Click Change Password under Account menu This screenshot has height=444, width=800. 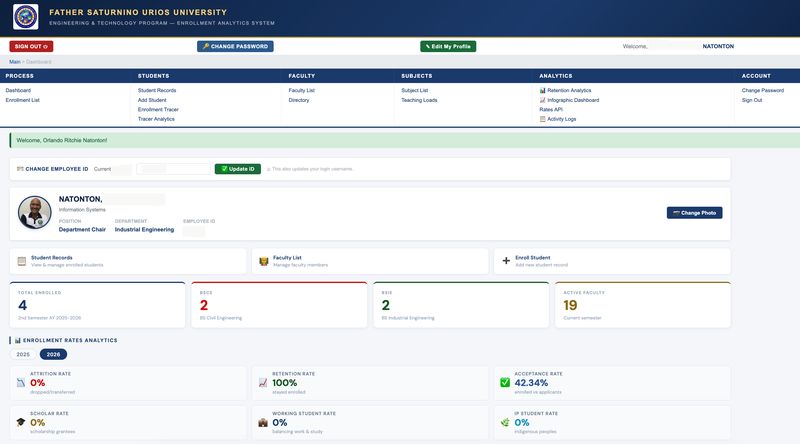(763, 90)
